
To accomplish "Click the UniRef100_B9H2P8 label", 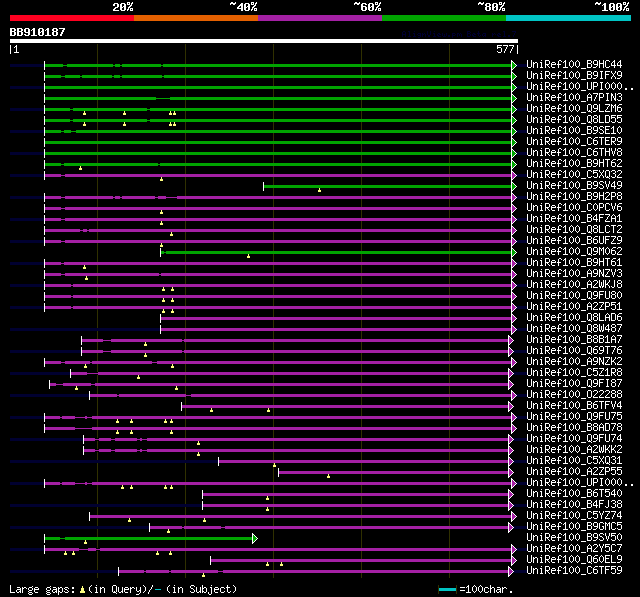I will point(574,197).
